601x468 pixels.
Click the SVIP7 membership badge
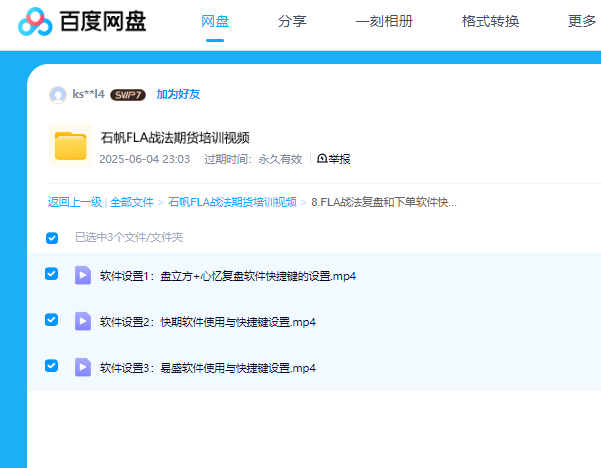(x=128, y=95)
